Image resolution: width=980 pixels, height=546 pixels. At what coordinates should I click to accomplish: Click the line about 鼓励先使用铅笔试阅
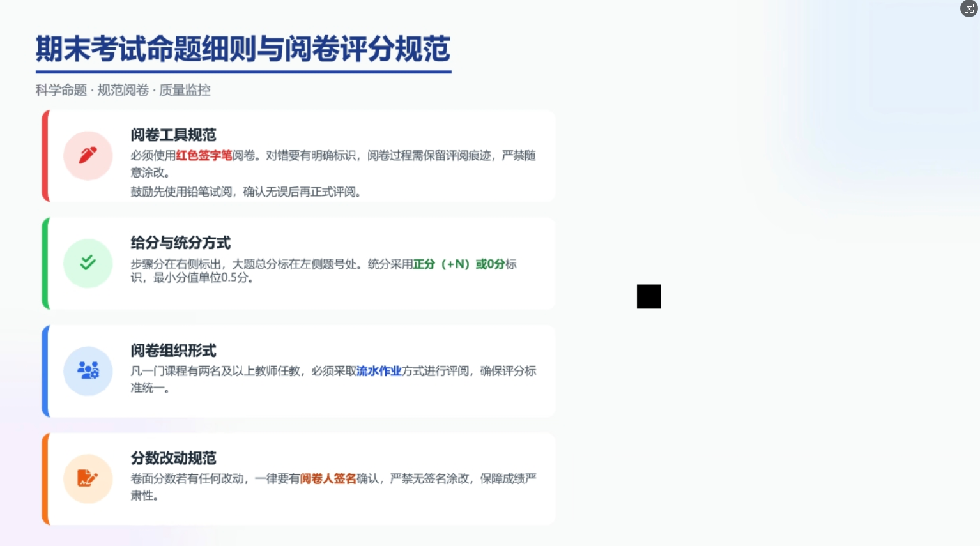coord(247,192)
